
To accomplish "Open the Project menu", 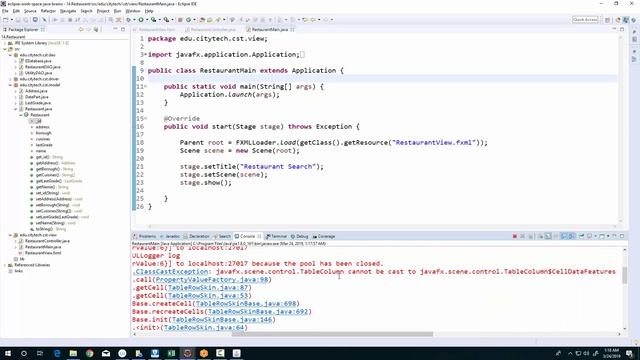I will [103, 11].
